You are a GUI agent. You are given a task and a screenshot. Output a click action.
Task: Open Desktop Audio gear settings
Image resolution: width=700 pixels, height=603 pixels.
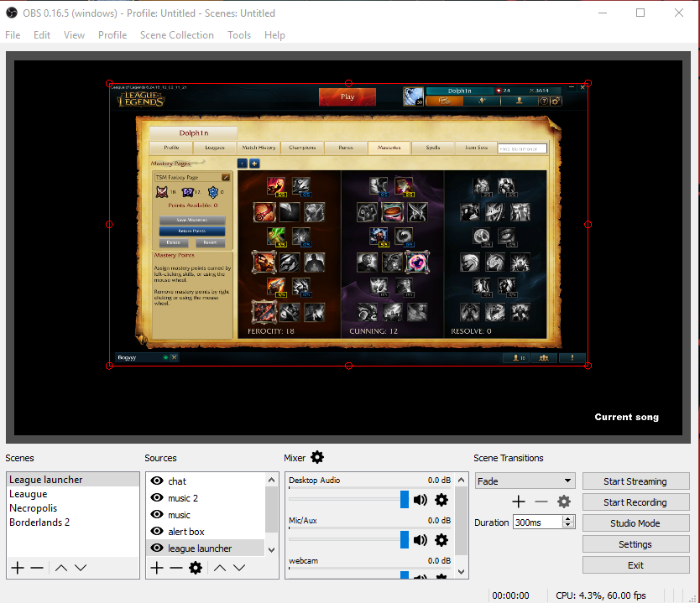[441, 500]
